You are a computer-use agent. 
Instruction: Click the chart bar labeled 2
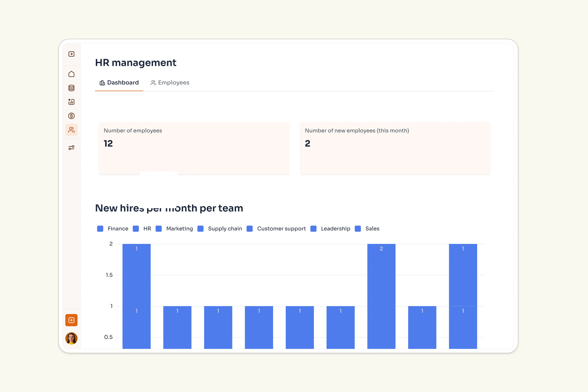(x=381, y=296)
